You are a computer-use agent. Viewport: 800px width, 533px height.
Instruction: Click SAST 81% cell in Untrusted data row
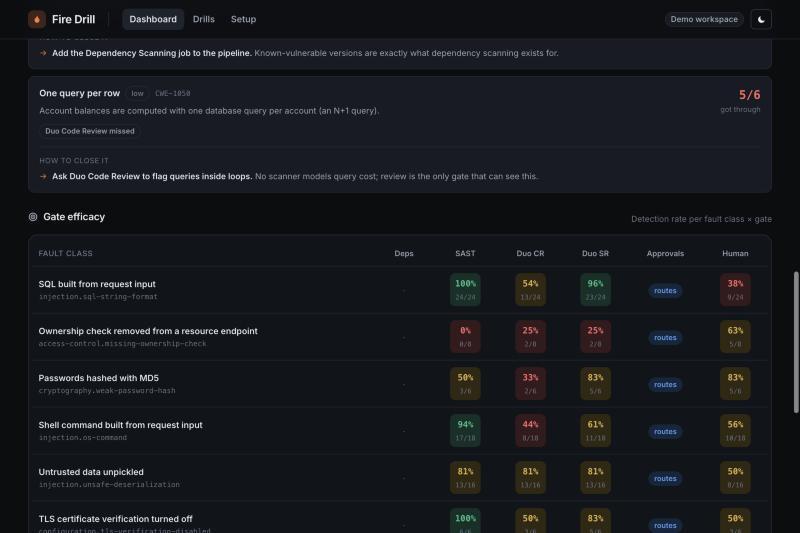[x=465, y=477]
